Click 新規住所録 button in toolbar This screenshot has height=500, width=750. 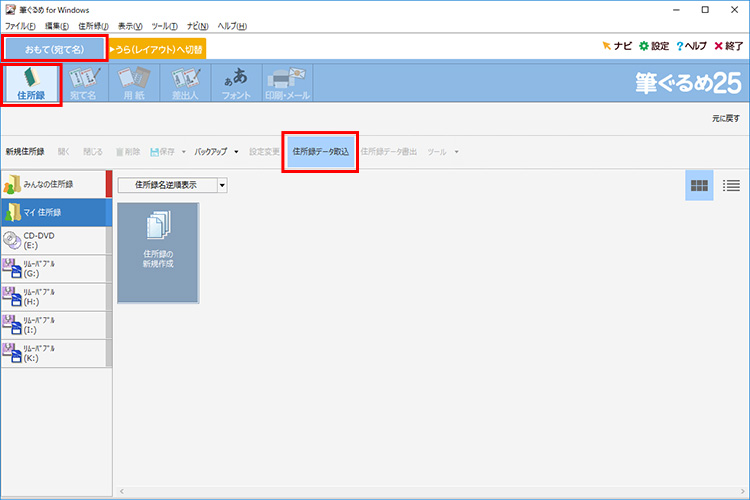point(24,152)
